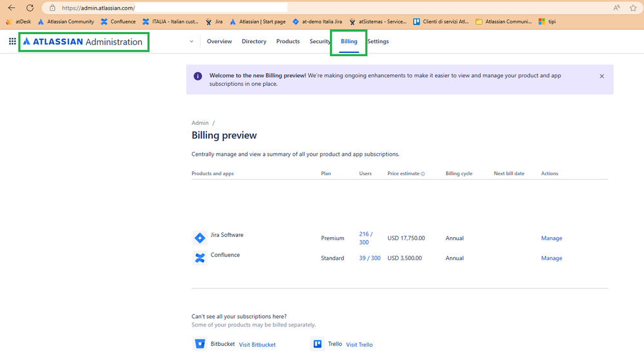The height and width of the screenshot is (360, 644).
Task: Click the Standard plan cell
Action: (332, 258)
